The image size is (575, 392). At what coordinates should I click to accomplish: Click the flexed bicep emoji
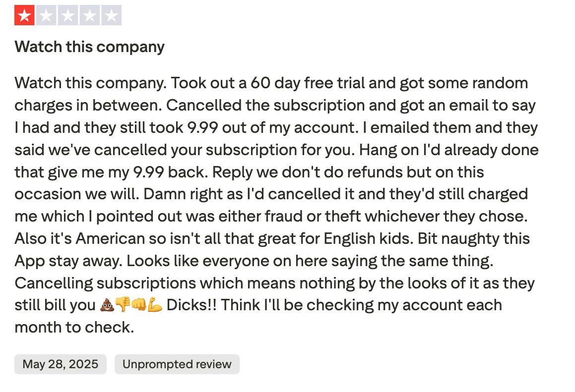(154, 305)
